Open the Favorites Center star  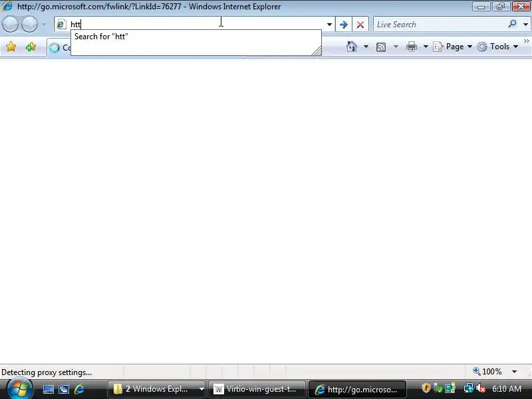pyautogui.click(x=11, y=47)
